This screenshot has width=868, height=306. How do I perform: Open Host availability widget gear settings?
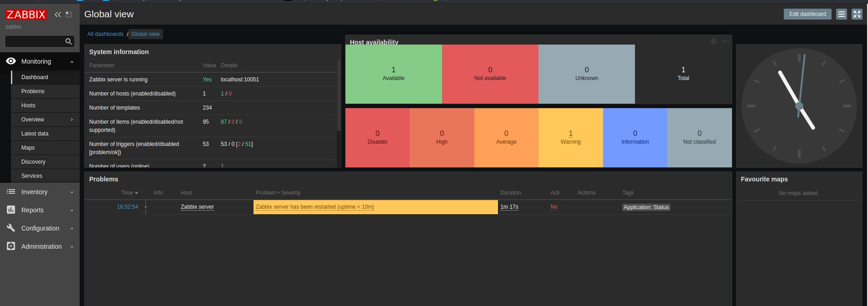tap(714, 41)
